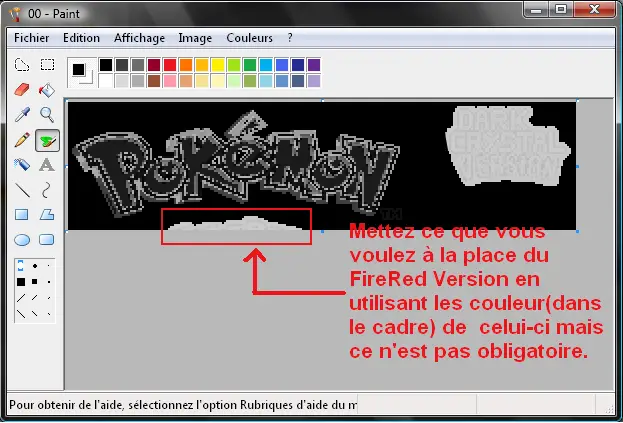Select the Magnifier tool
Screen dimensions: 623x423
tap(47, 115)
